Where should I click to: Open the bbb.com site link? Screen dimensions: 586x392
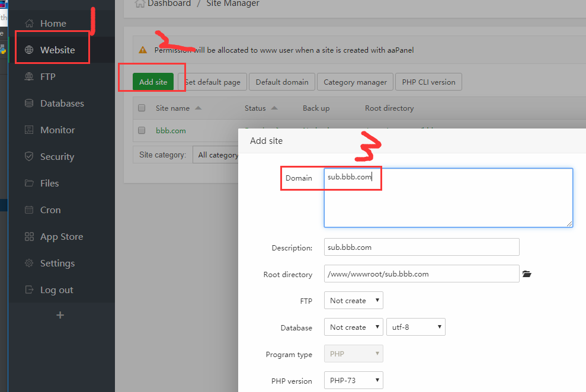click(x=171, y=130)
